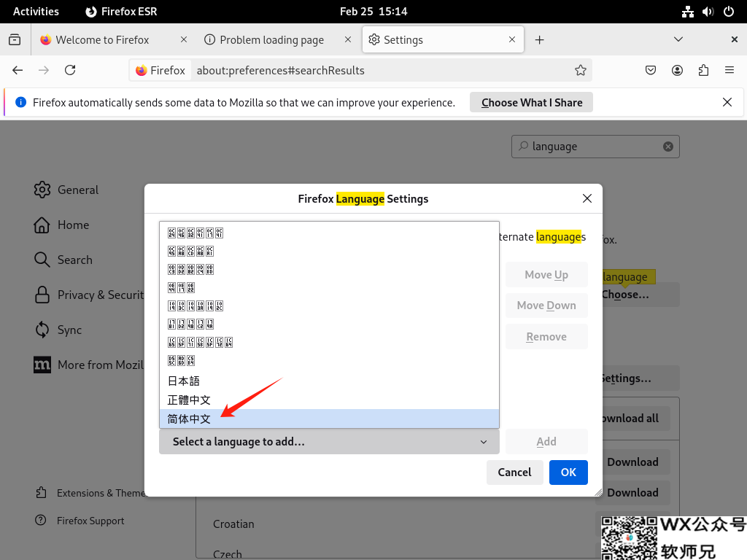Reload the page with refresh icon

coord(70,71)
